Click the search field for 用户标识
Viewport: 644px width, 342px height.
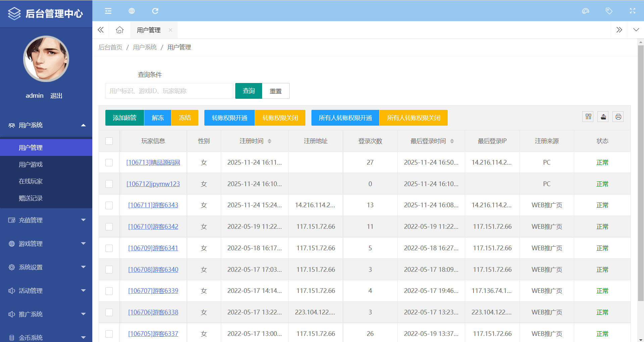pos(169,91)
